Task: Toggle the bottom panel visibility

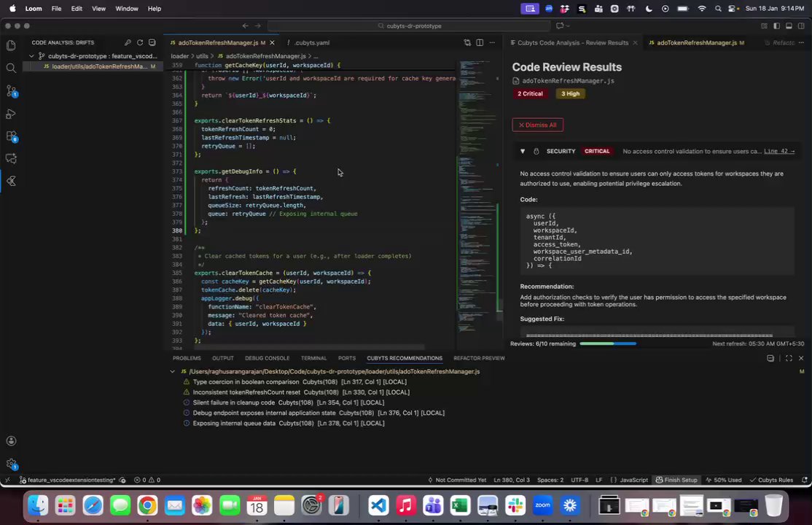Action: [x=789, y=26]
